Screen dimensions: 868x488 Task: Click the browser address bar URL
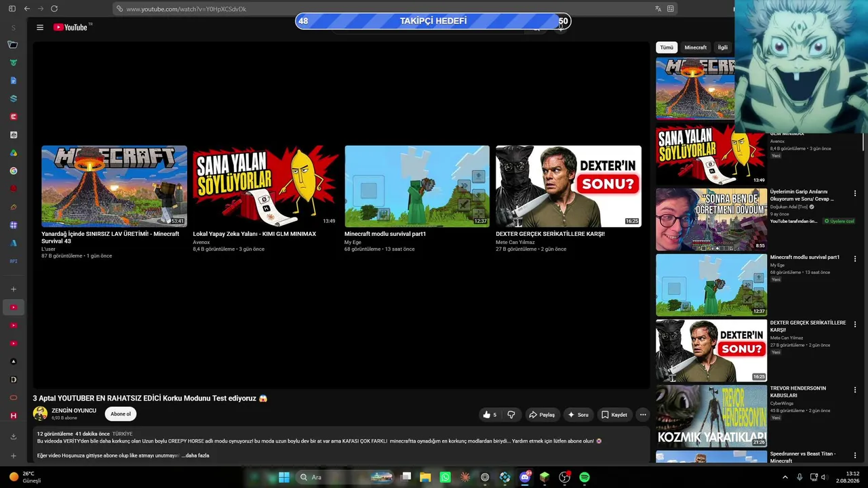186,9
